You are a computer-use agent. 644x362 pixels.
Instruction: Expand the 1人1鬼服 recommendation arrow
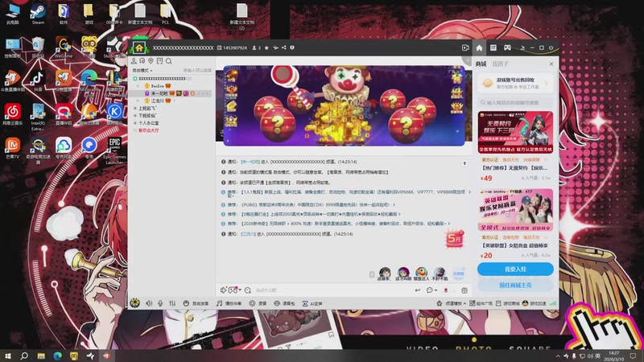point(470,191)
